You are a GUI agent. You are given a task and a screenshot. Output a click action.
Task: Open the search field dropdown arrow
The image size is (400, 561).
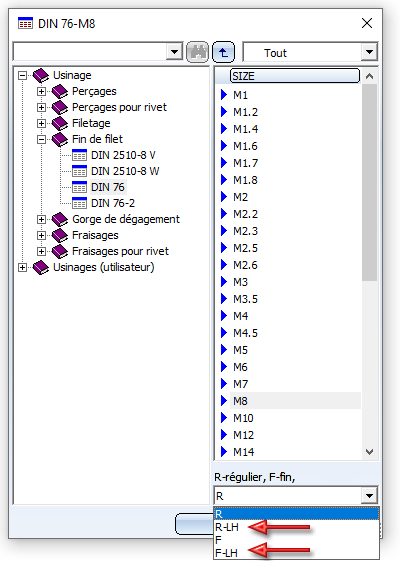point(174,52)
